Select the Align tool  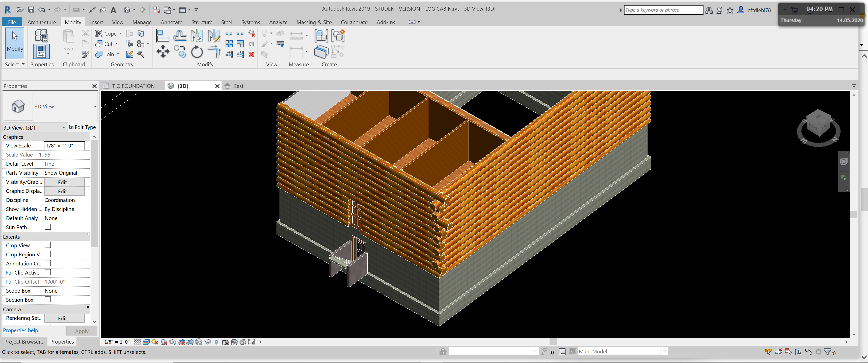coord(163,35)
